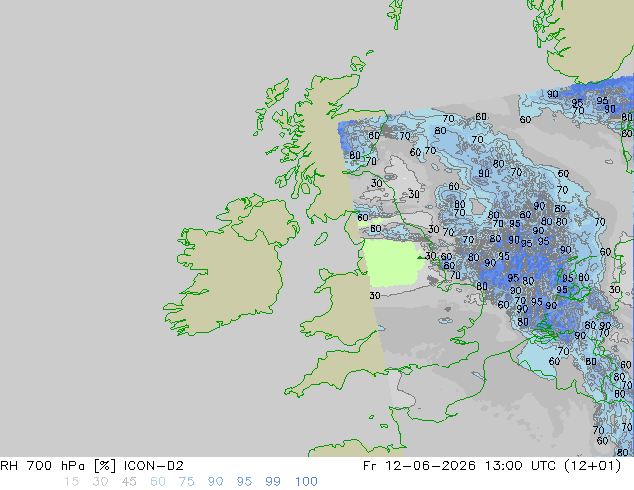Select the 45 value in the legend
Screen dimensions: 634x490
click(x=129, y=482)
